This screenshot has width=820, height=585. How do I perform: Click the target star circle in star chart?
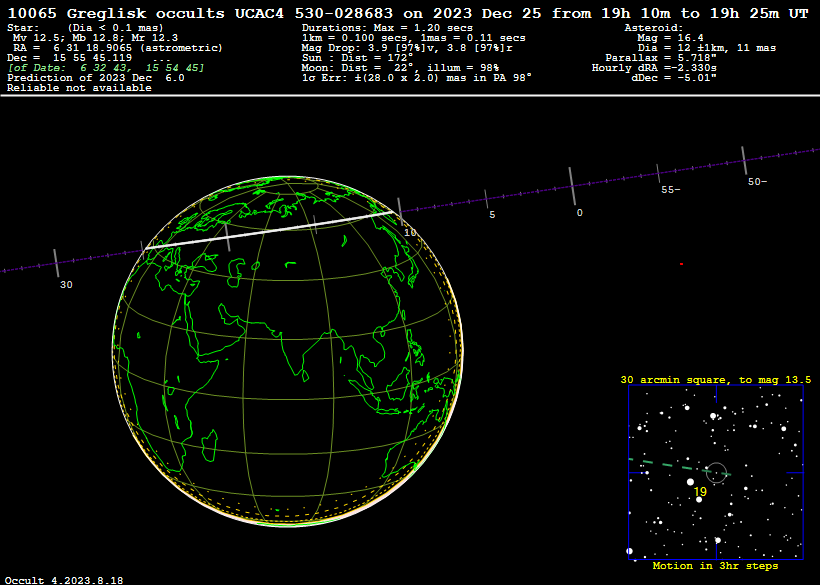(x=716, y=473)
